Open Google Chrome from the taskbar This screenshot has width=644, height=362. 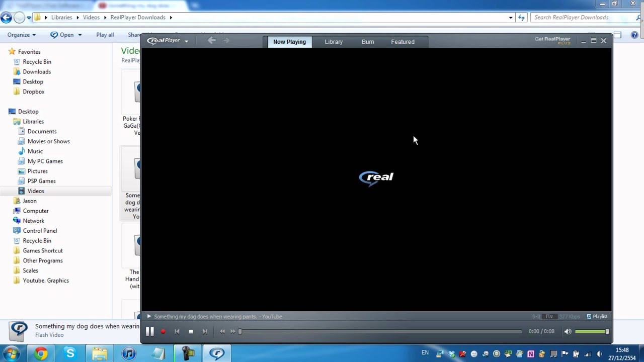click(x=41, y=354)
